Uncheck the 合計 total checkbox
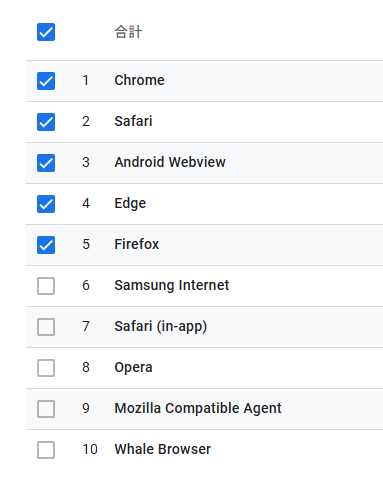This screenshot has width=383, height=485. (46, 32)
